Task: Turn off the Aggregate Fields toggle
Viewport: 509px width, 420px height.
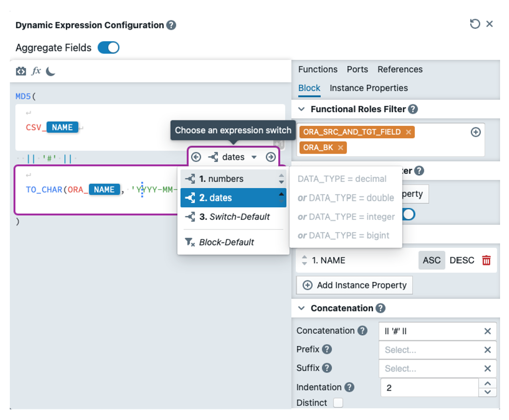Action: pos(108,48)
